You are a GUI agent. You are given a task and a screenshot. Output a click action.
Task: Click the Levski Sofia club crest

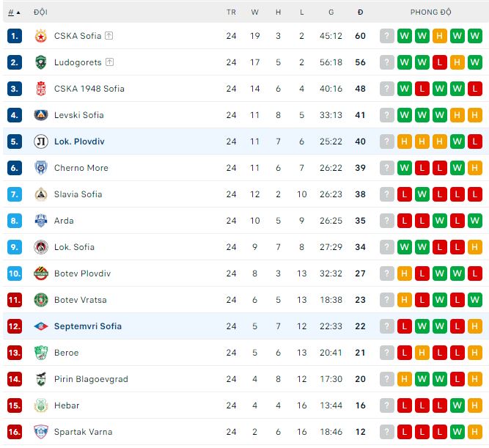pos(41,115)
